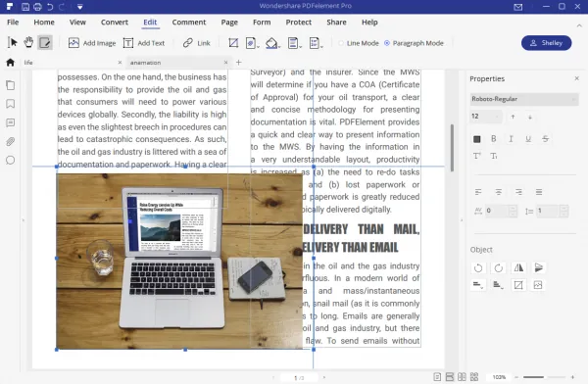Click the character spacing field

497,211
